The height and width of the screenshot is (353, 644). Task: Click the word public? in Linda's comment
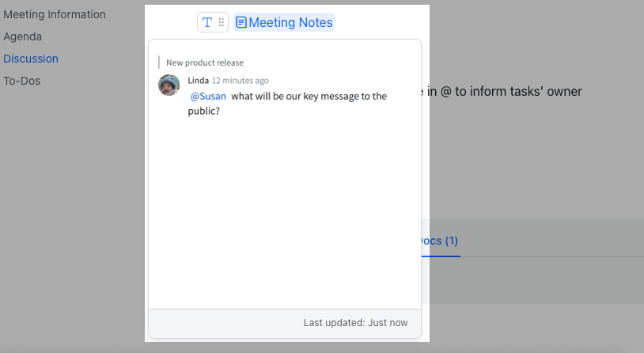click(x=203, y=112)
